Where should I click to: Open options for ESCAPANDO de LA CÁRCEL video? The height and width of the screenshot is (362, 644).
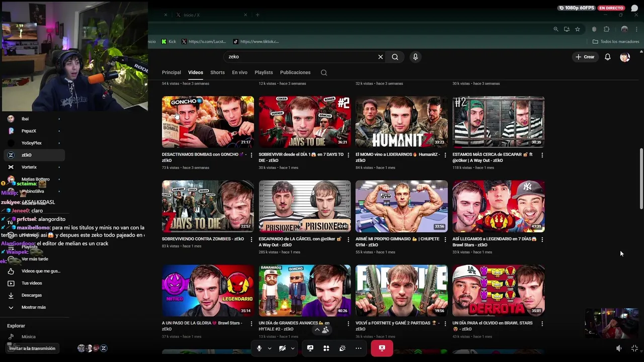pos(348,240)
